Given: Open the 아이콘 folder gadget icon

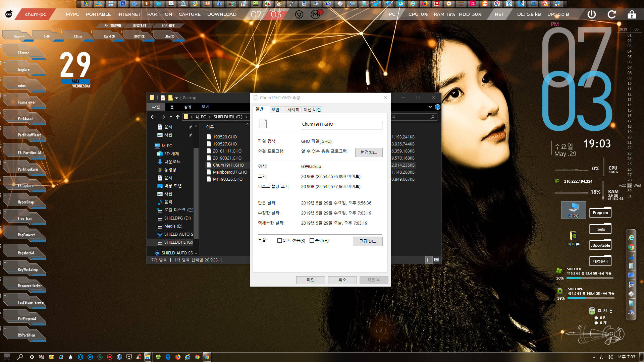Looking at the screenshot, I should tap(573, 239).
